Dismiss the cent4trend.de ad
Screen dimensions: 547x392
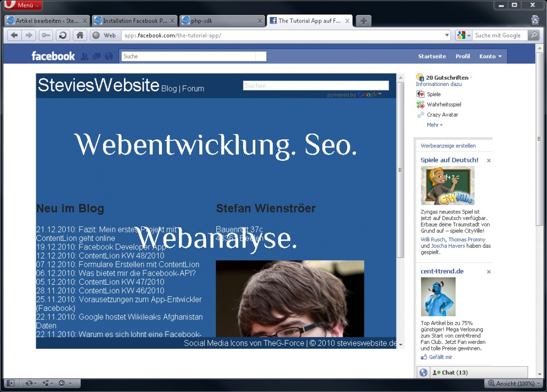coord(489,272)
